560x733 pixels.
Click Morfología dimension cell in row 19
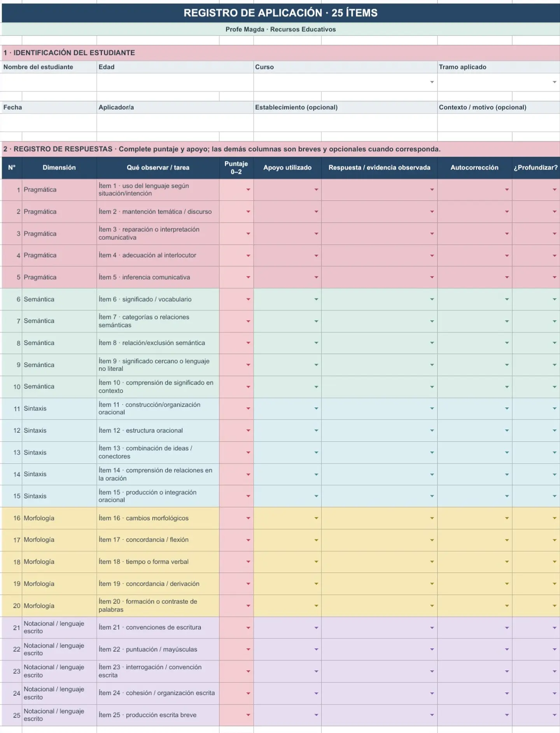59,584
